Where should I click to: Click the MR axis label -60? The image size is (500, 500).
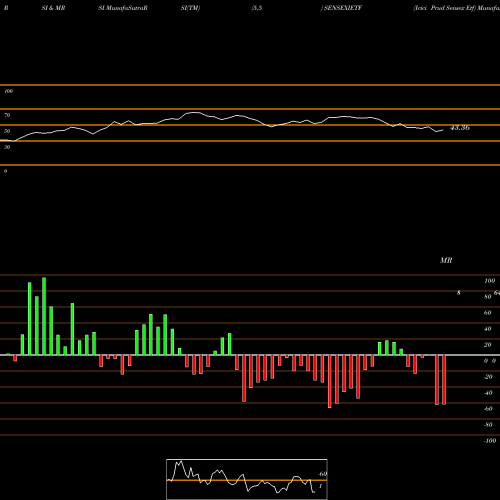(x=488, y=409)
